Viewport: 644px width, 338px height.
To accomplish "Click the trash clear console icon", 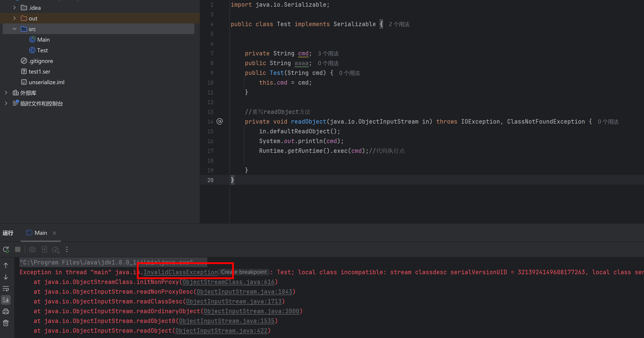I will coord(6,323).
